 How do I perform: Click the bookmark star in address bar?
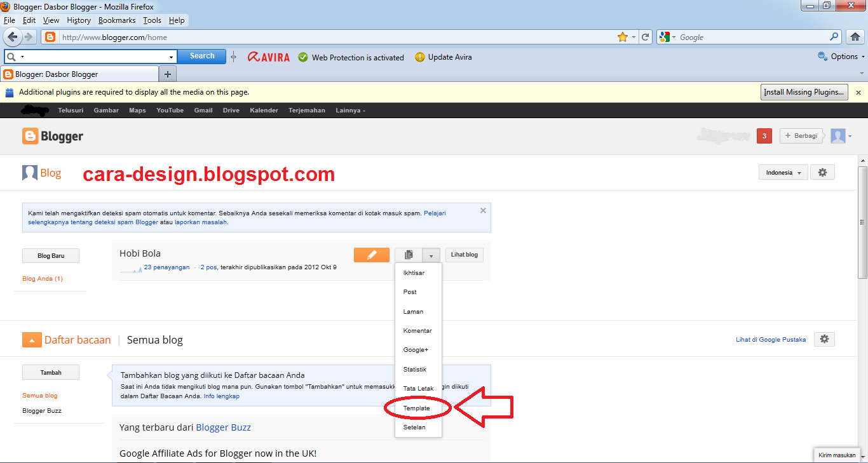click(x=623, y=37)
